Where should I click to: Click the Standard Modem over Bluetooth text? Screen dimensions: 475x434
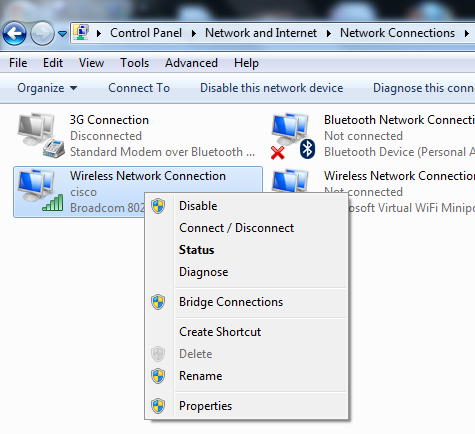click(x=162, y=152)
